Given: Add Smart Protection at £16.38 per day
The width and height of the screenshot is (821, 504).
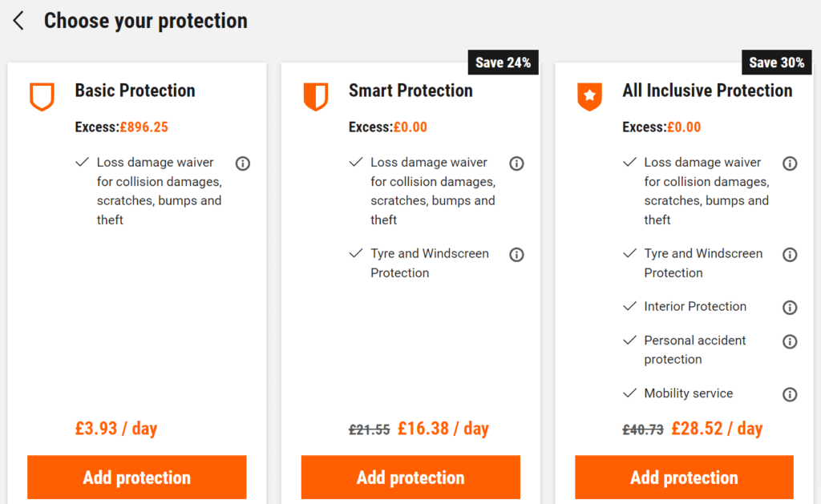Looking at the screenshot, I should [x=410, y=477].
